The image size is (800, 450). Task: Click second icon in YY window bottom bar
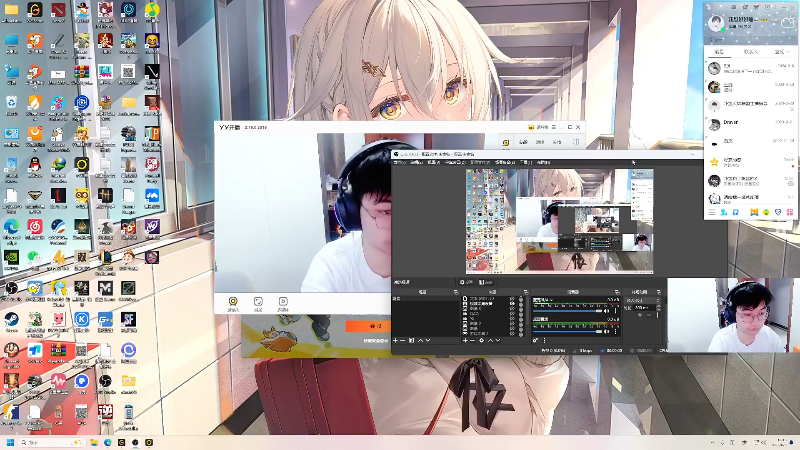[x=258, y=303]
